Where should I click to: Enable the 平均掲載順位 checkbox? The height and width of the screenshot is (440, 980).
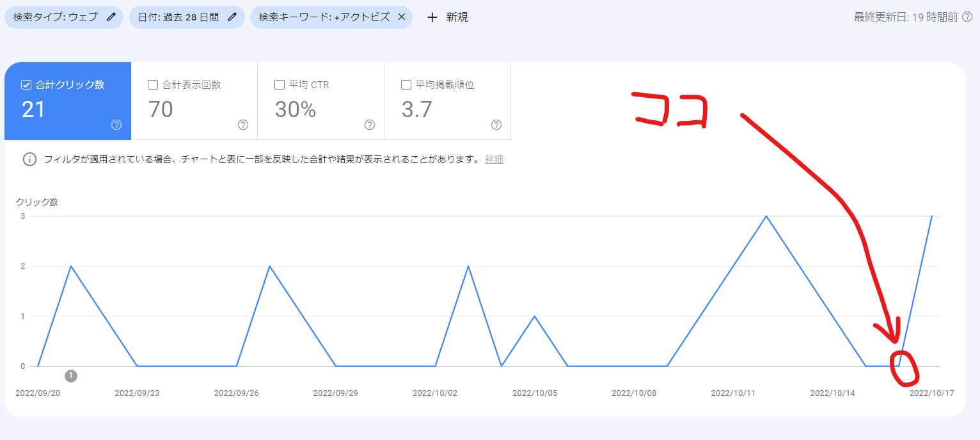coord(406,84)
